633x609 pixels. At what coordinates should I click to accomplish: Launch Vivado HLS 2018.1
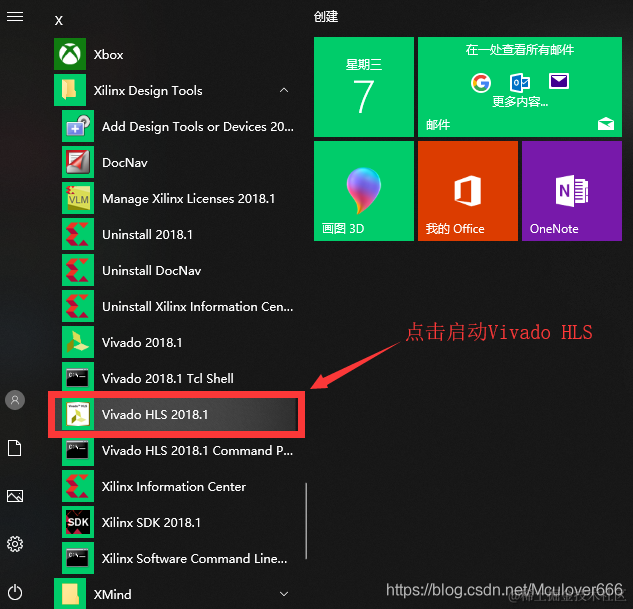click(x=177, y=414)
